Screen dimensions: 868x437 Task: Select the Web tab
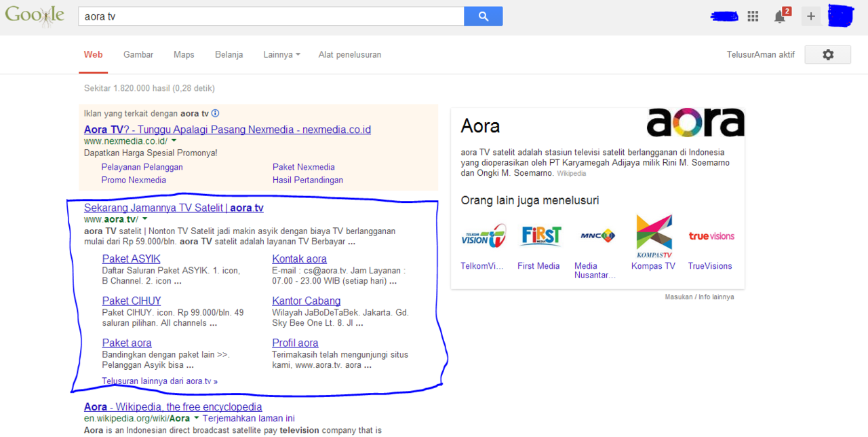(94, 55)
